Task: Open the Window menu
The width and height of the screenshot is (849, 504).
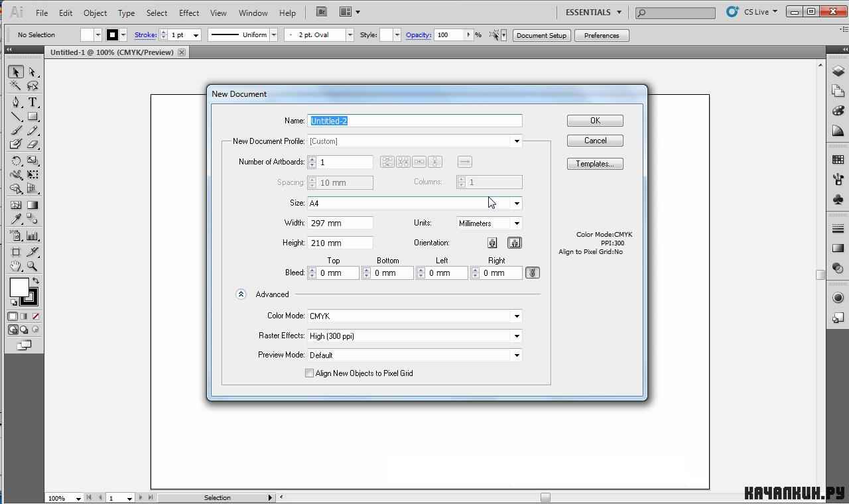Action: tap(253, 13)
